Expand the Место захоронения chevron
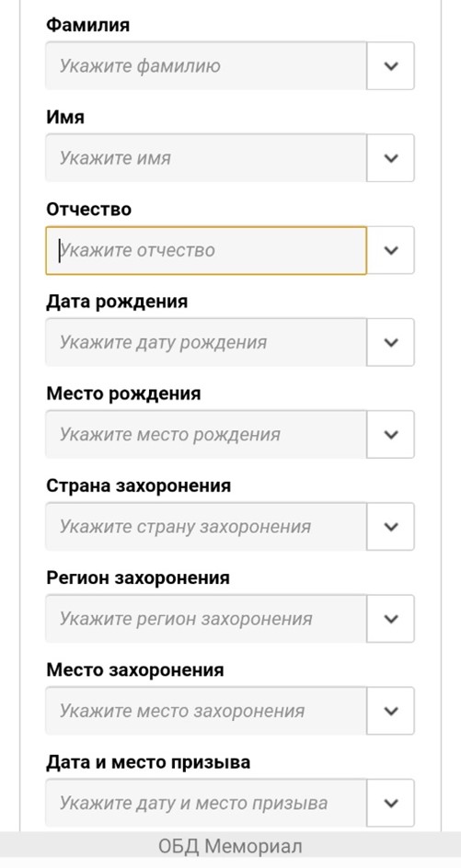Screen dimensions: 461x868 click(391, 711)
